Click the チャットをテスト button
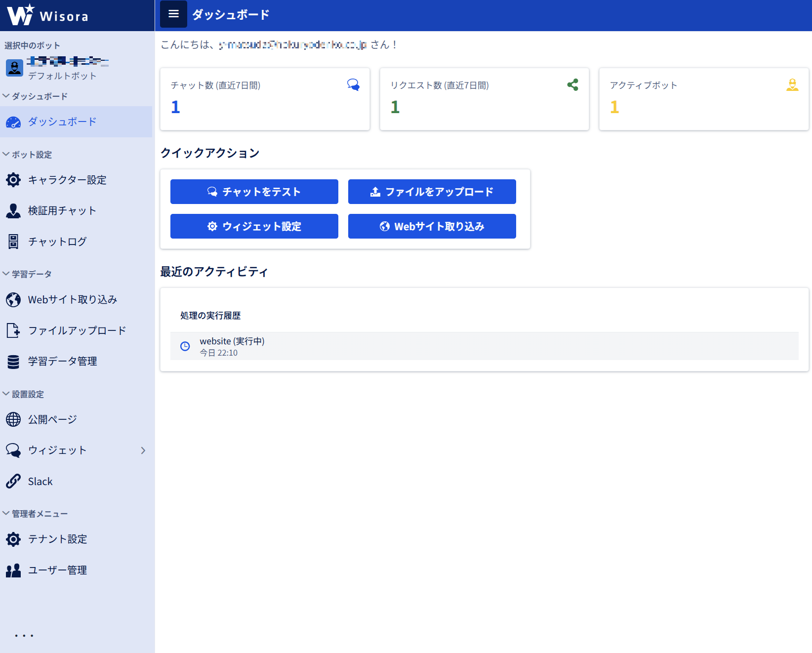Viewport: 812px width, 653px height. 254,192
